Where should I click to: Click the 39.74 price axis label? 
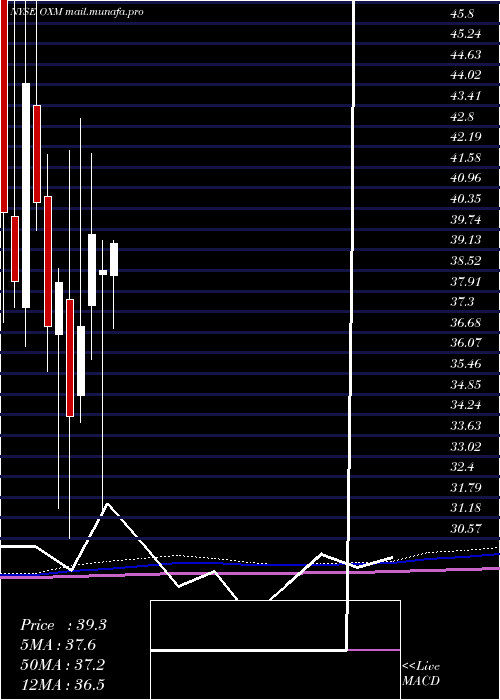tap(466, 219)
